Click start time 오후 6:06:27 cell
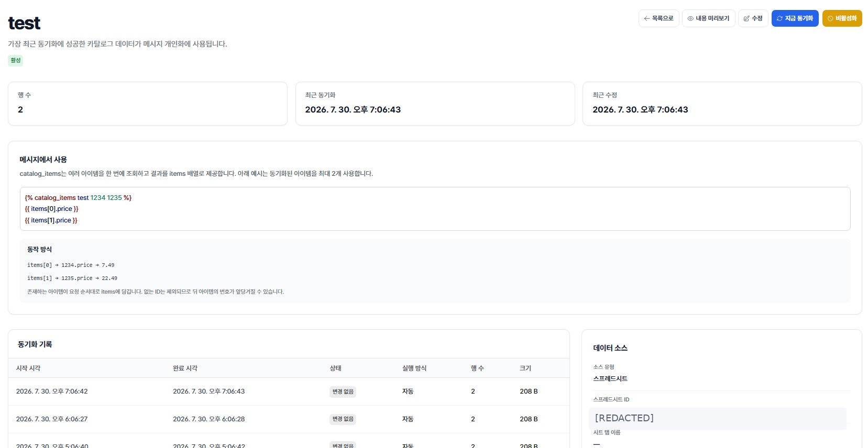 pos(52,419)
